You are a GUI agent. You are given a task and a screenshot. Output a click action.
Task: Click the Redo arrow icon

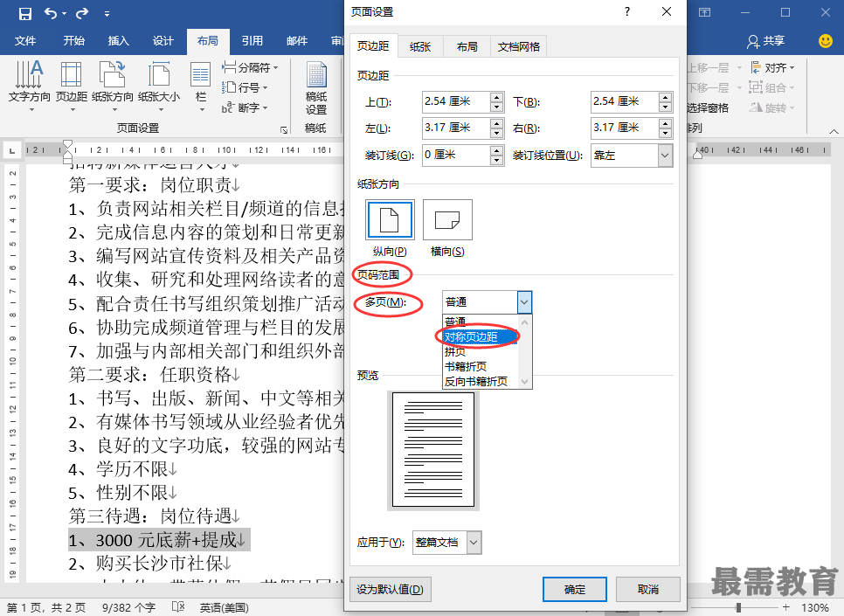point(82,13)
